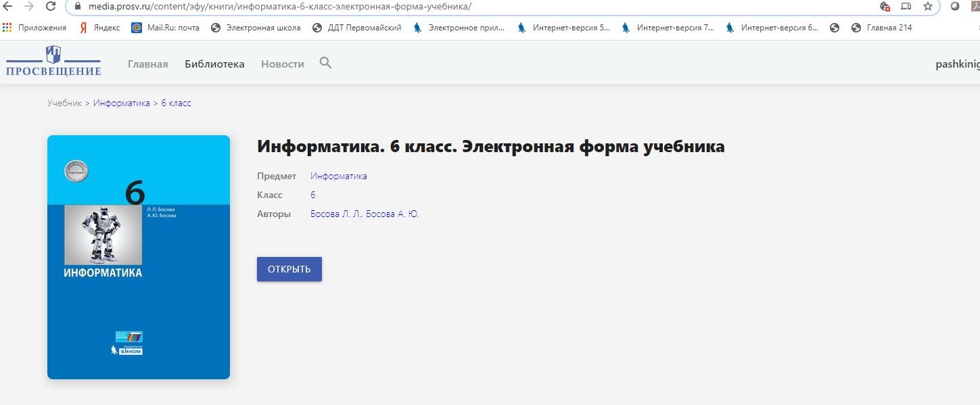Image resolution: width=980 pixels, height=405 pixels.
Task: Click the browser address bar URL
Action: coord(280,6)
